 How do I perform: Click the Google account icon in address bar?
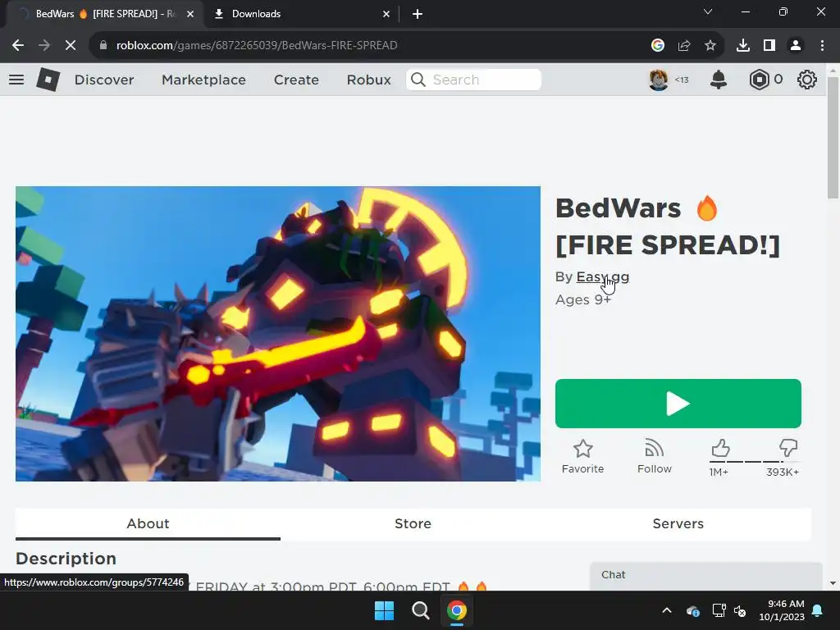(658, 46)
